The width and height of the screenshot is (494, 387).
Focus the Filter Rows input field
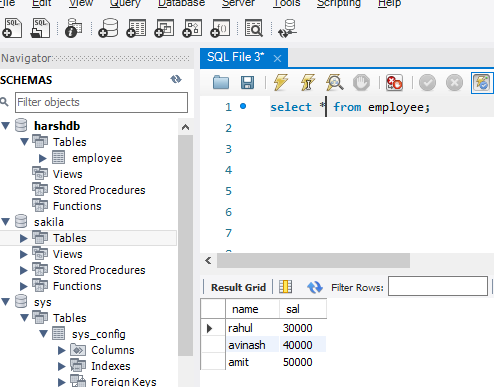pos(438,286)
